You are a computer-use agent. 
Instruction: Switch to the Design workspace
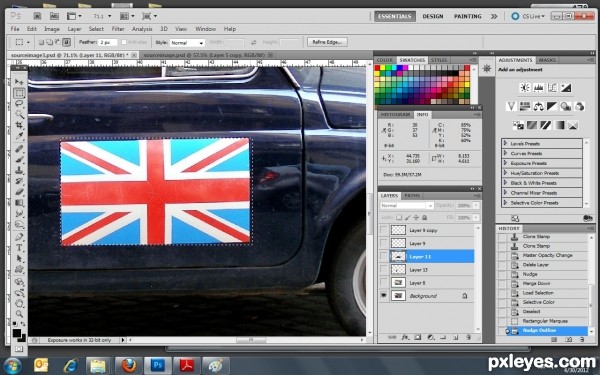pyautogui.click(x=433, y=16)
